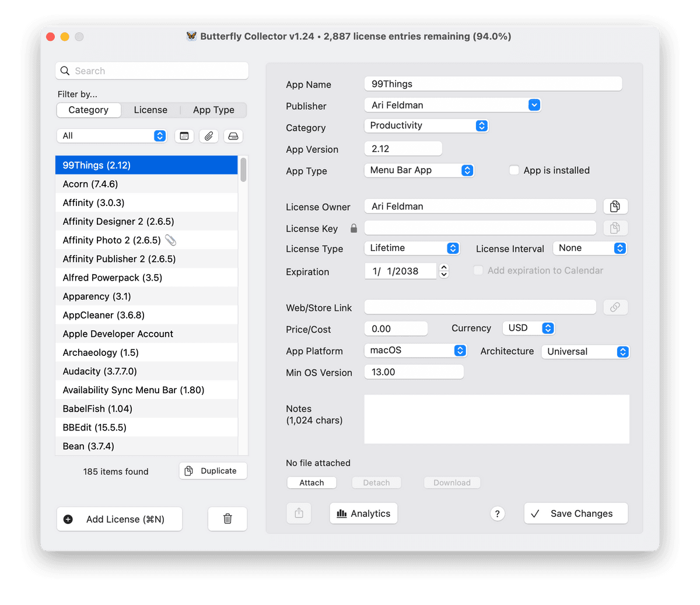Open the Category dropdown showing Productivity
The height and width of the screenshot is (605, 700).
coord(425,126)
